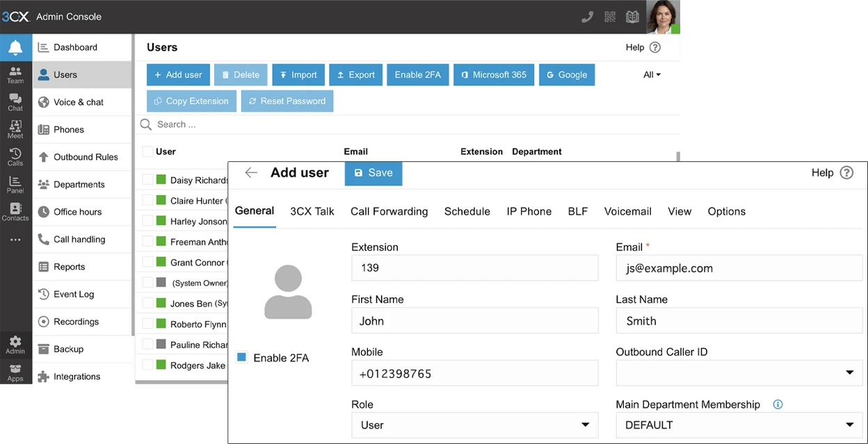Click the Email input field

click(739, 268)
